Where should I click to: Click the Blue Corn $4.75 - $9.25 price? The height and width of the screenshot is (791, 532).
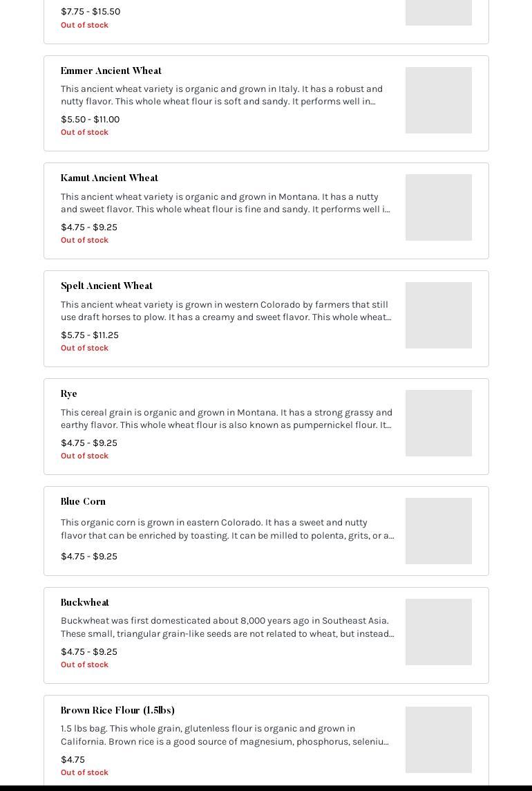click(x=89, y=557)
